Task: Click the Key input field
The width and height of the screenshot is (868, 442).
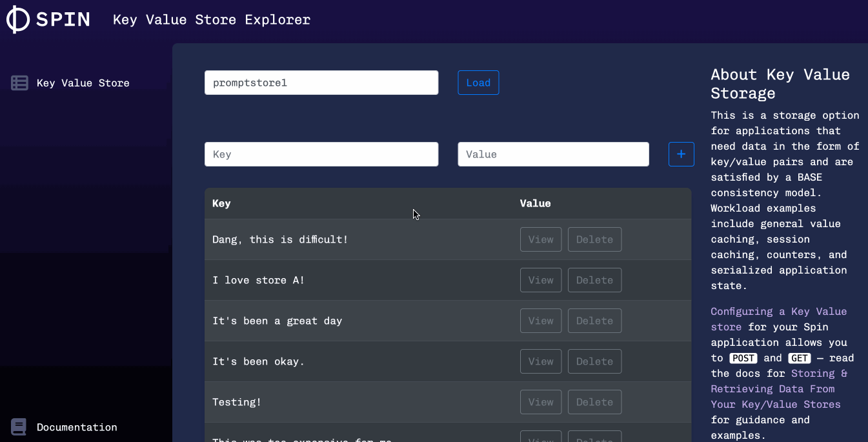Action: (x=321, y=154)
